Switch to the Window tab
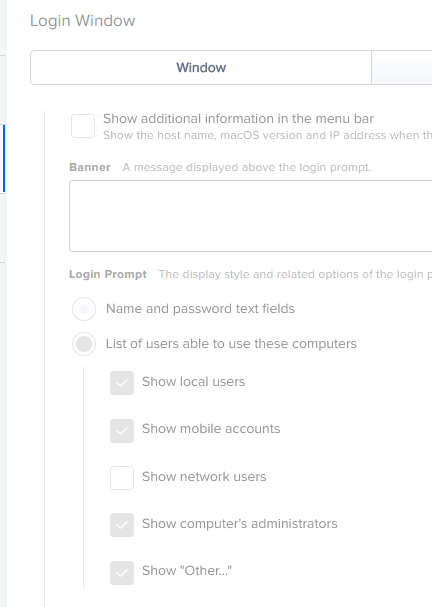432x607 pixels. pos(201,67)
